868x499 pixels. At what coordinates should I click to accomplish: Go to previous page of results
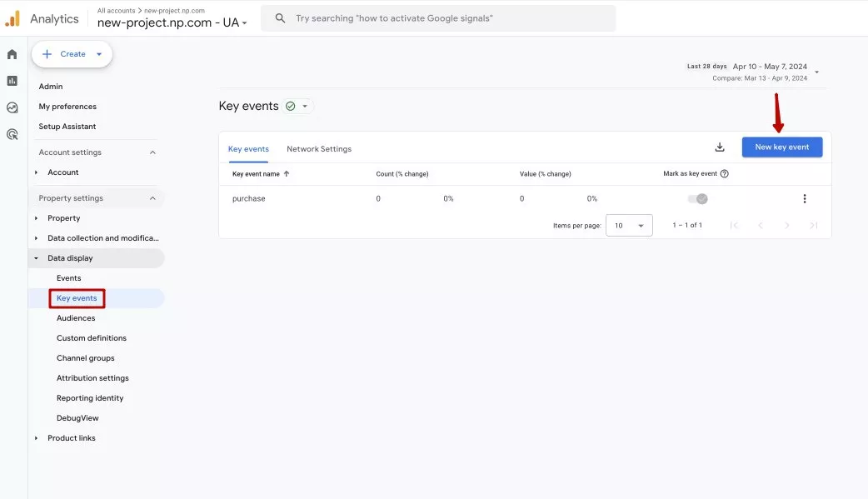point(761,225)
